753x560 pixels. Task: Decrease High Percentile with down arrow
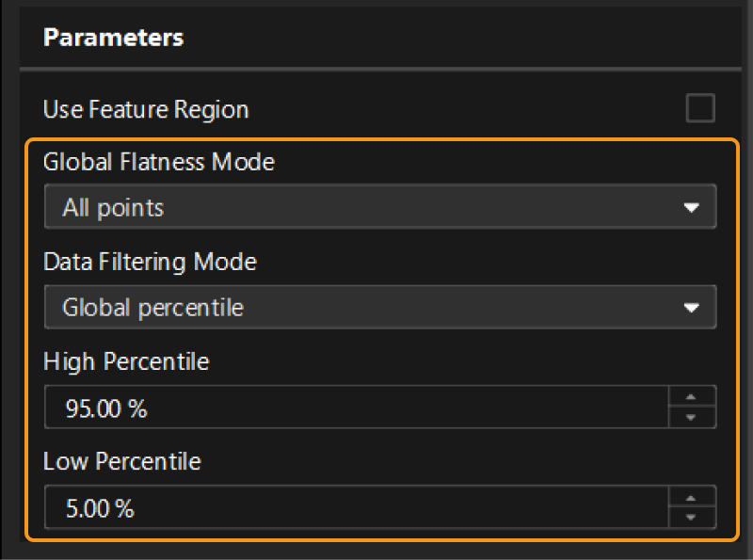(692, 417)
